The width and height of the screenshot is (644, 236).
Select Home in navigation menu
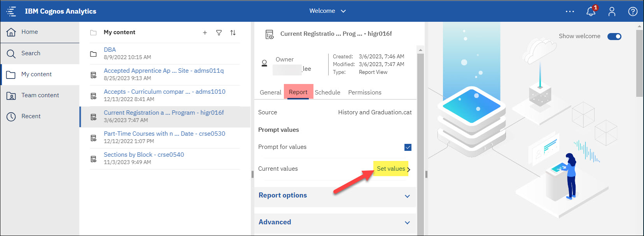tap(40, 32)
